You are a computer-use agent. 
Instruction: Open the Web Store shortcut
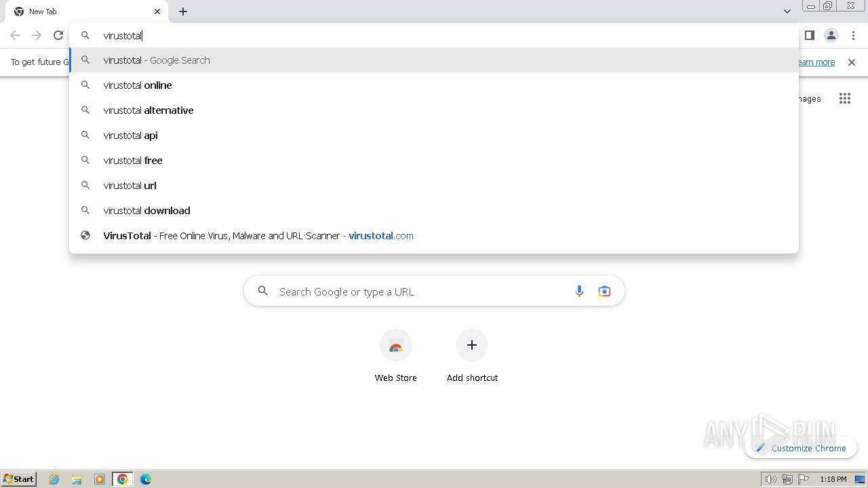coord(396,357)
